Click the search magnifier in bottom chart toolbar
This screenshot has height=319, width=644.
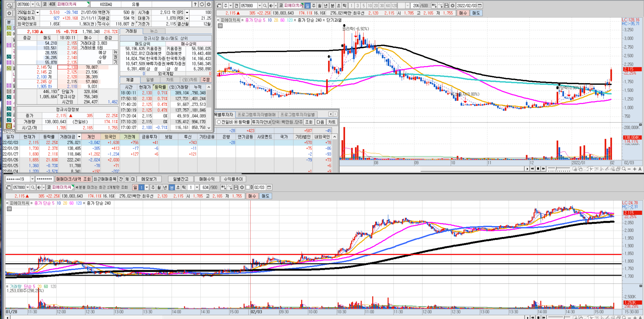(33, 187)
